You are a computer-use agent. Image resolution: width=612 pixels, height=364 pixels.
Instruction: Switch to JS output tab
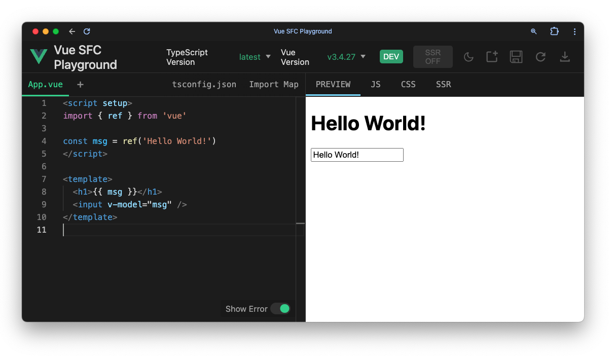376,85
